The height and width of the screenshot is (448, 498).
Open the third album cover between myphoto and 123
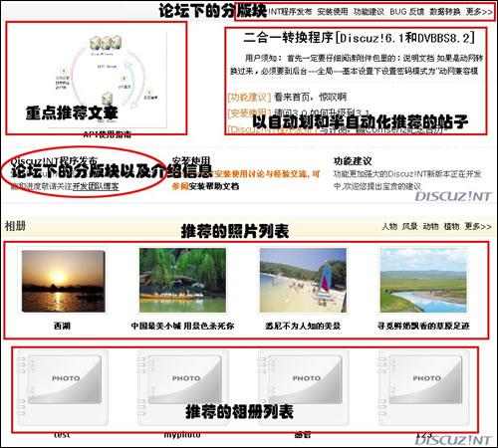303,387
